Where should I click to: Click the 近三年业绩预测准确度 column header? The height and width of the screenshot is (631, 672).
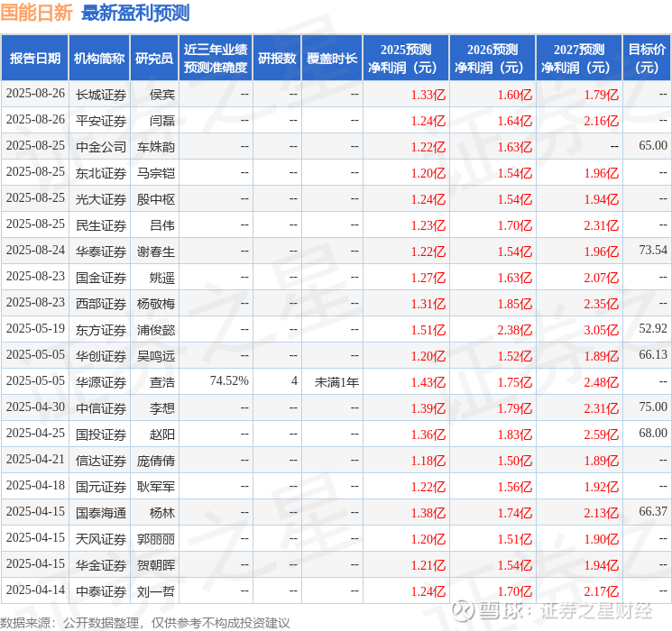coord(216,59)
